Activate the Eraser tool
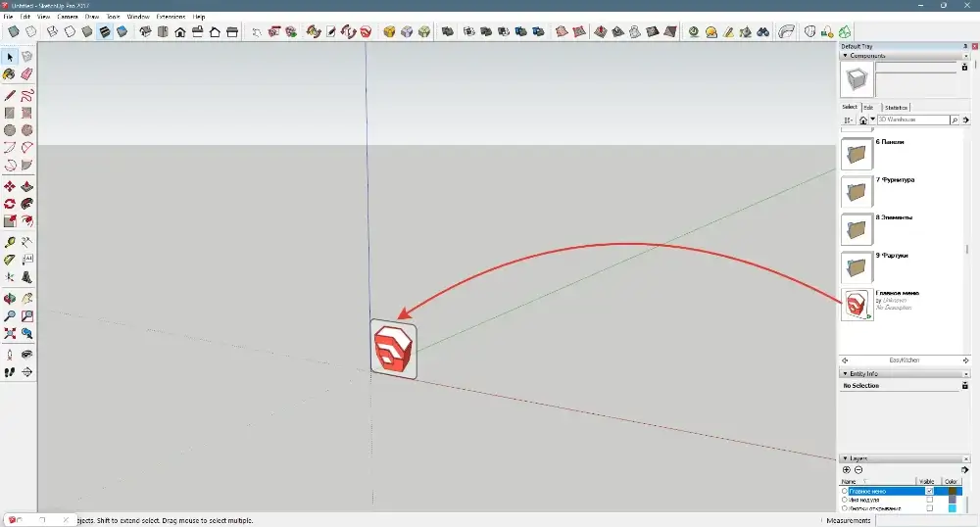This screenshot has width=980, height=527. click(x=26, y=74)
